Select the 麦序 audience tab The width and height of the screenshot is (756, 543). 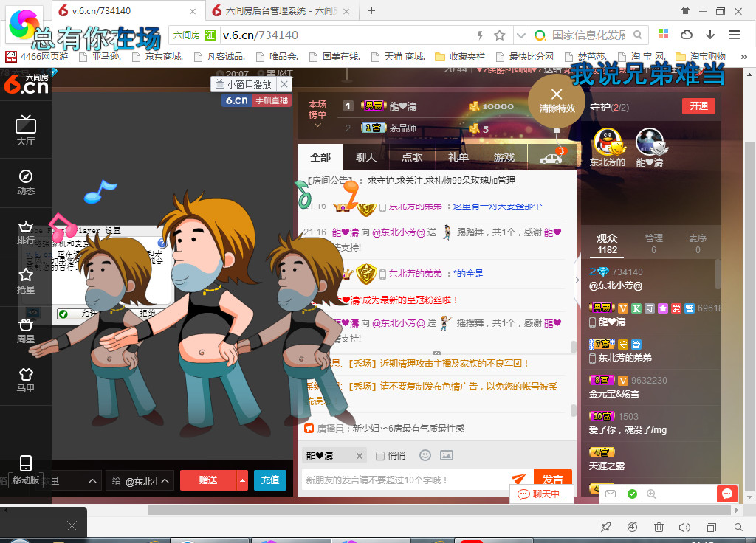698,243
